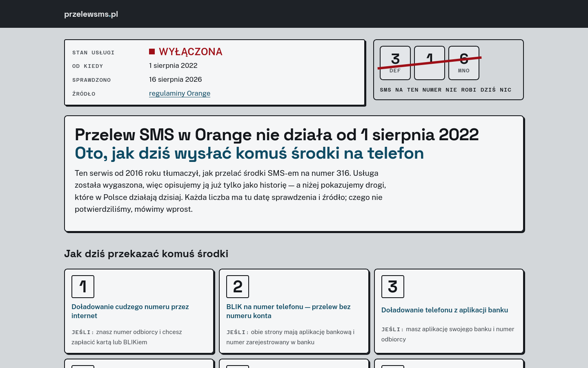This screenshot has height=368, width=588.
Task: Click the number 1 badge icon
Action: [x=83, y=287]
